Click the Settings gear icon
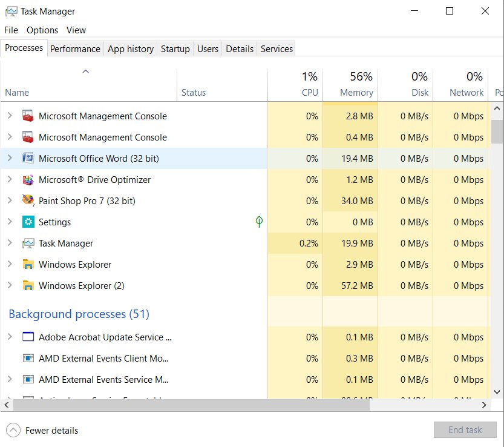 point(28,222)
